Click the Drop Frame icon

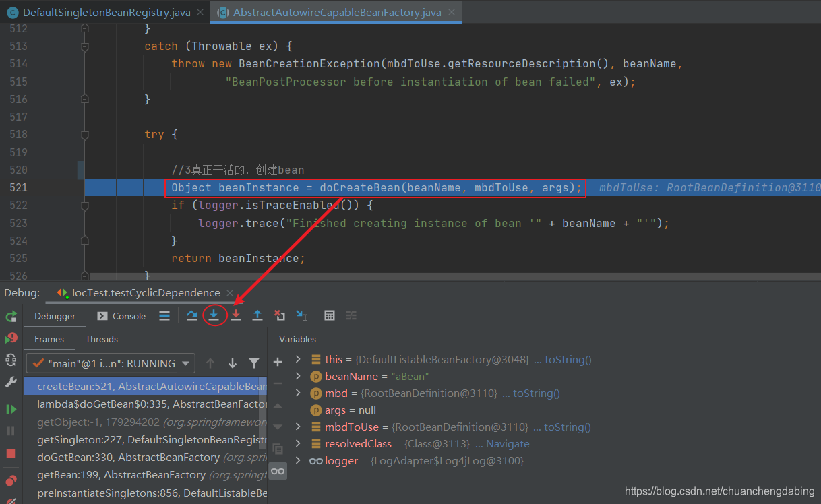pyautogui.click(x=280, y=315)
